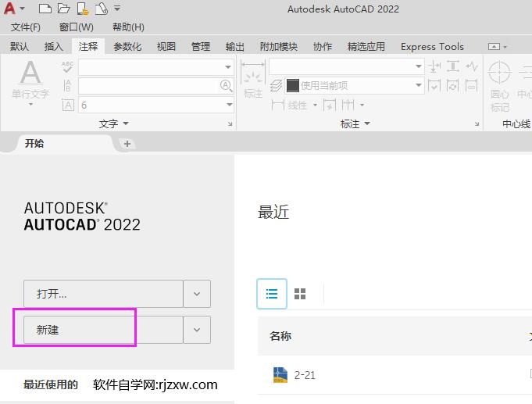Click the plus new drawing tab button

tap(127, 144)
